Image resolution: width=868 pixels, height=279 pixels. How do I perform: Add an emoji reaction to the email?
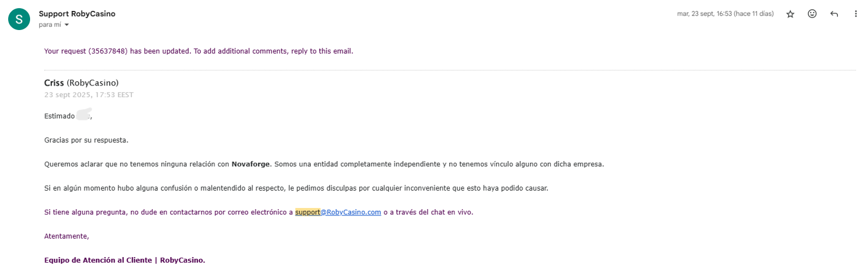click(812, 14)
